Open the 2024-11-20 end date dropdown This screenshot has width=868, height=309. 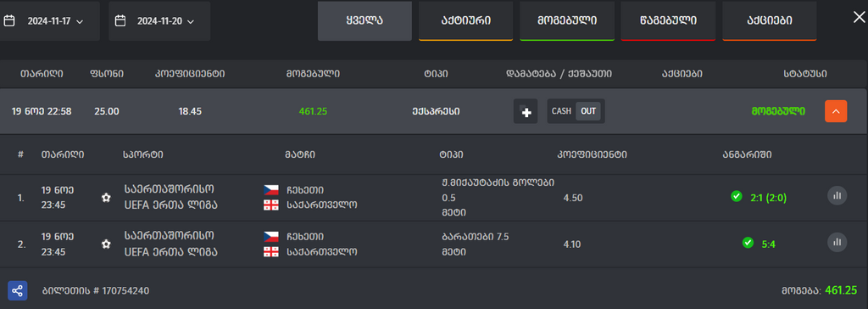click(159, 21)
